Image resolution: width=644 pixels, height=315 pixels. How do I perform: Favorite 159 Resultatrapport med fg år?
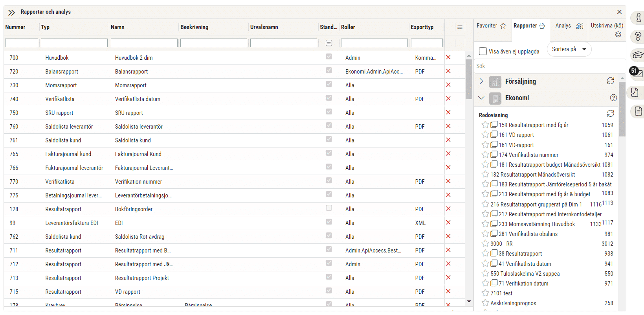[485, 125]
